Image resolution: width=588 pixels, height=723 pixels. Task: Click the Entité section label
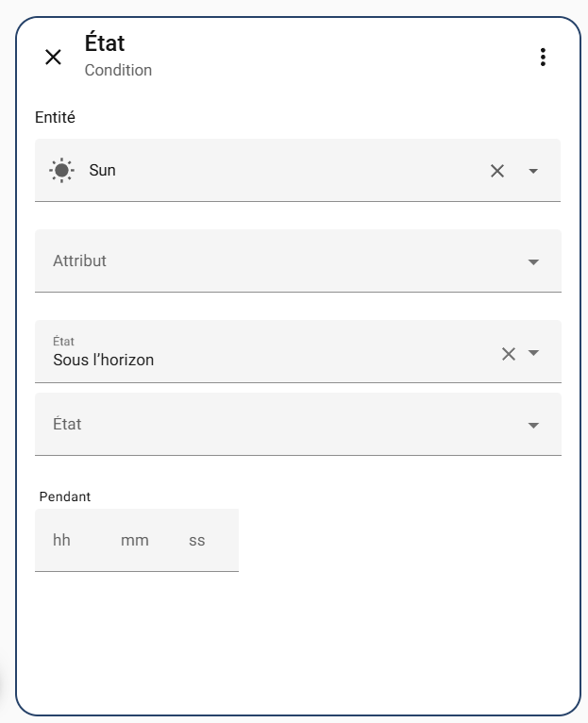coord(55,118)
